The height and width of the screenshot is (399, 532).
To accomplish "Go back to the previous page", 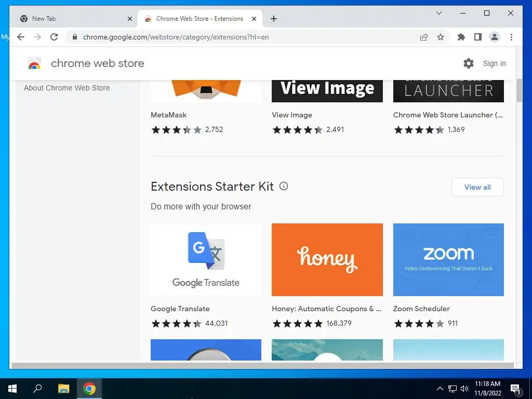I will 21,37.
